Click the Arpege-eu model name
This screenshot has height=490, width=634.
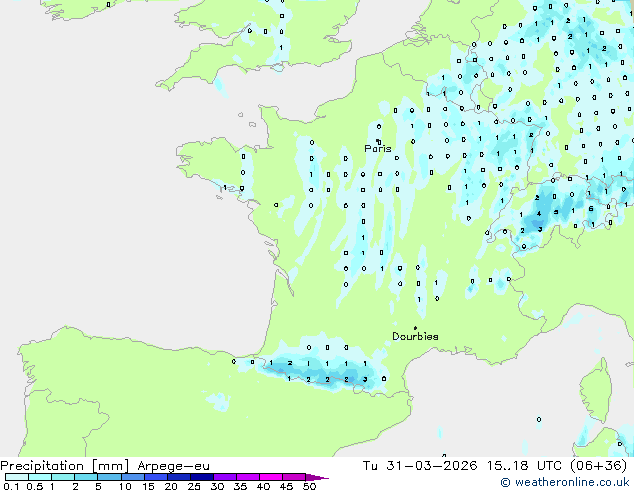tap(173, 466)
